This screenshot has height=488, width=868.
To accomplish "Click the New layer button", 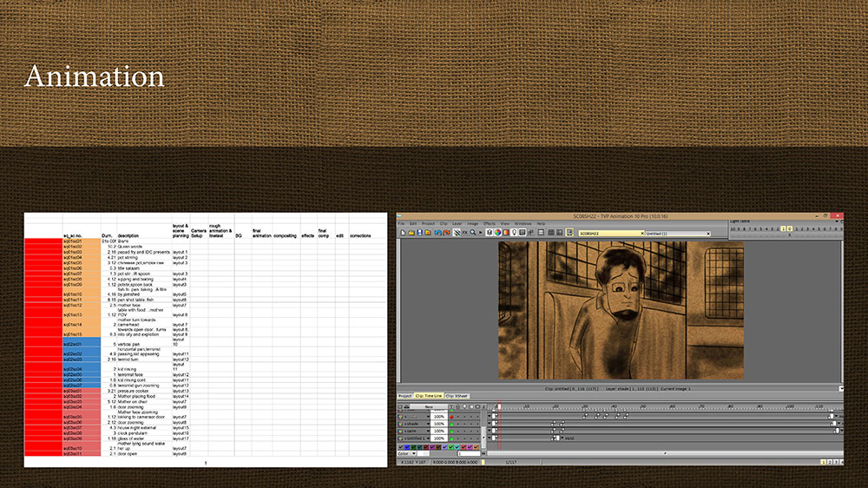I will point(429,406).
